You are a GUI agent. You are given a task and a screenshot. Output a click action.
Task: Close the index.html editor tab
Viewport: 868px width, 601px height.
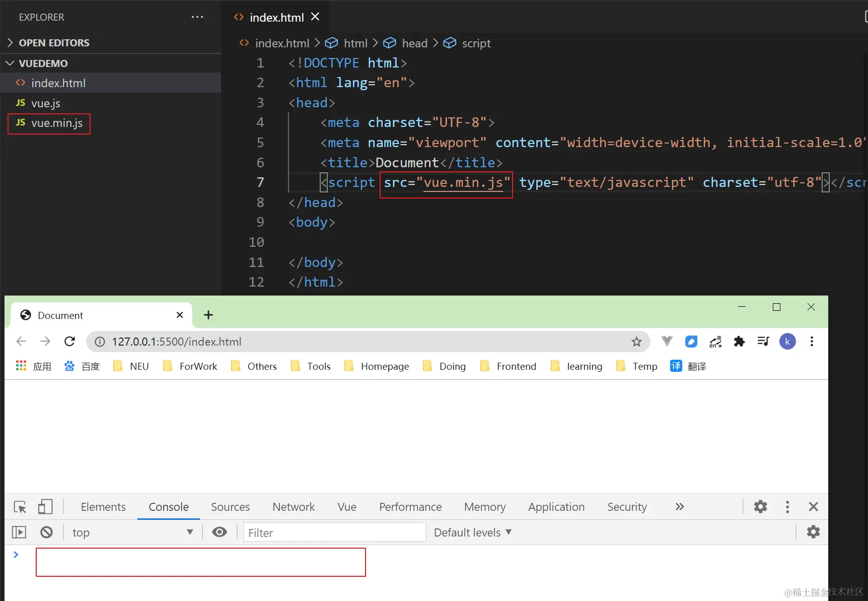[316, 17]
